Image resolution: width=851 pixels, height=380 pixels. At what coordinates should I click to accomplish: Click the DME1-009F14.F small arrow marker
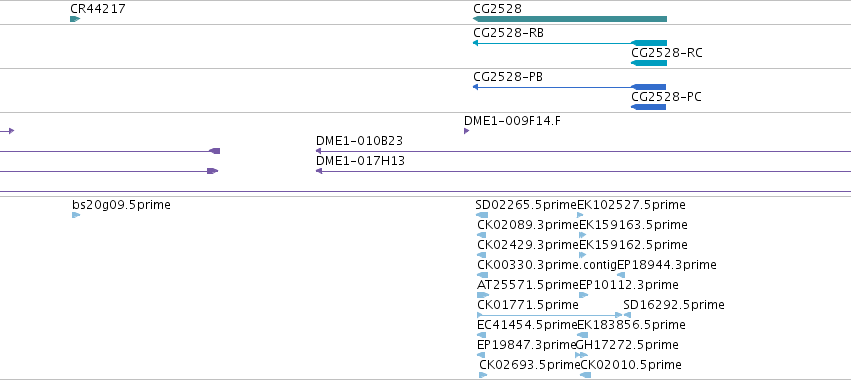pyautogui.click(x=466, y=131)
